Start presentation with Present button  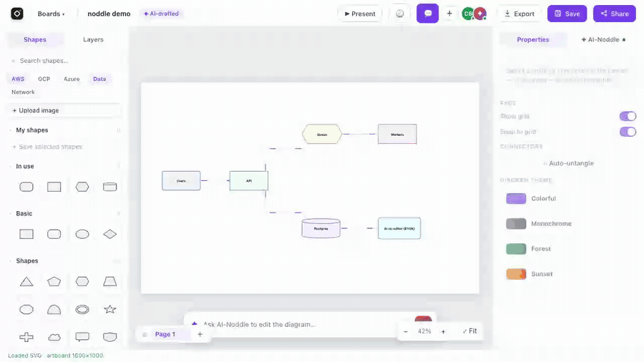[360, 14]
